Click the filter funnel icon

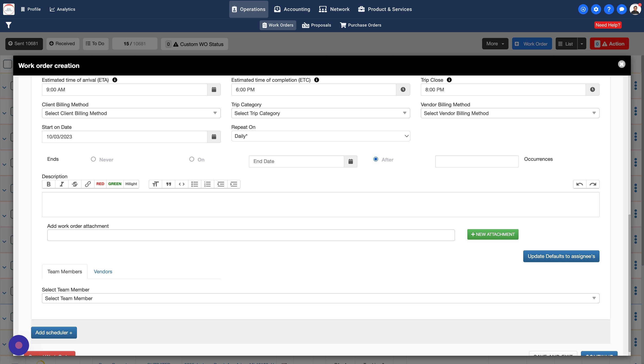coord(8,25)
